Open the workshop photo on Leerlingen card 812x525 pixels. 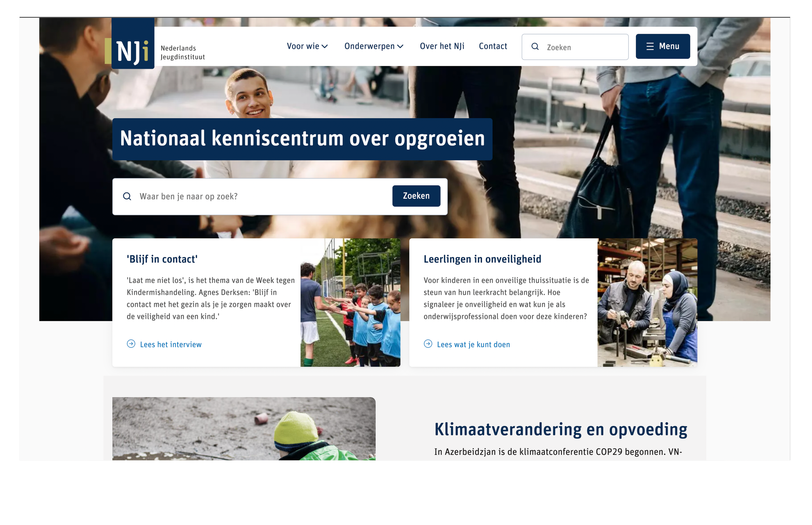647,302
